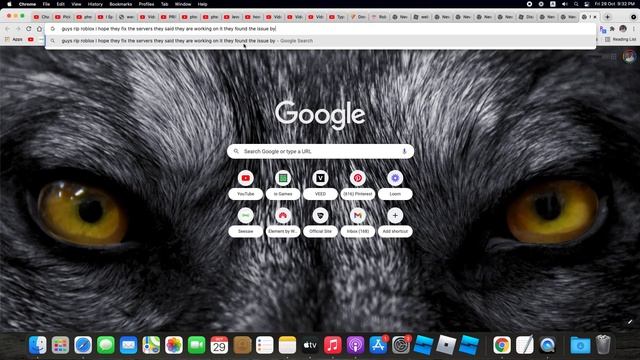
Task: Go to the home page with the house icon
Action: click(39, 29)
